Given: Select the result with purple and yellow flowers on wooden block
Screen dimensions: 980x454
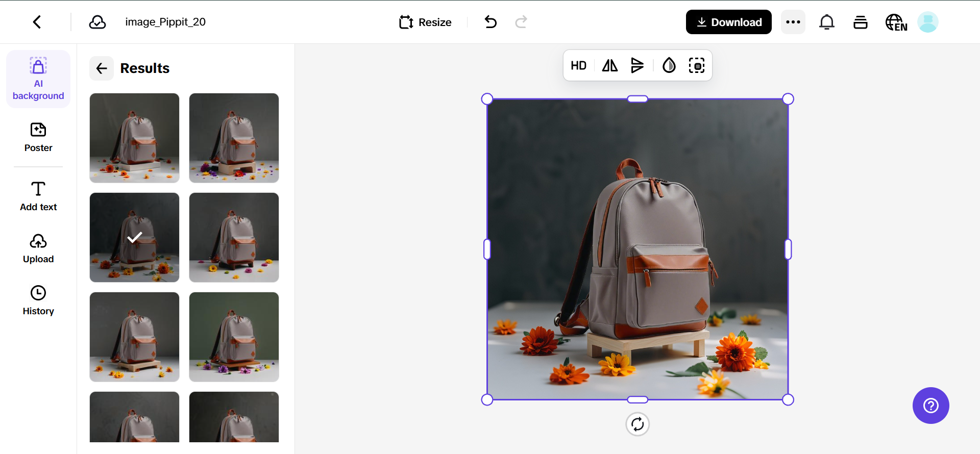Looking at the screenshot, I should click(x=234, y=138).
